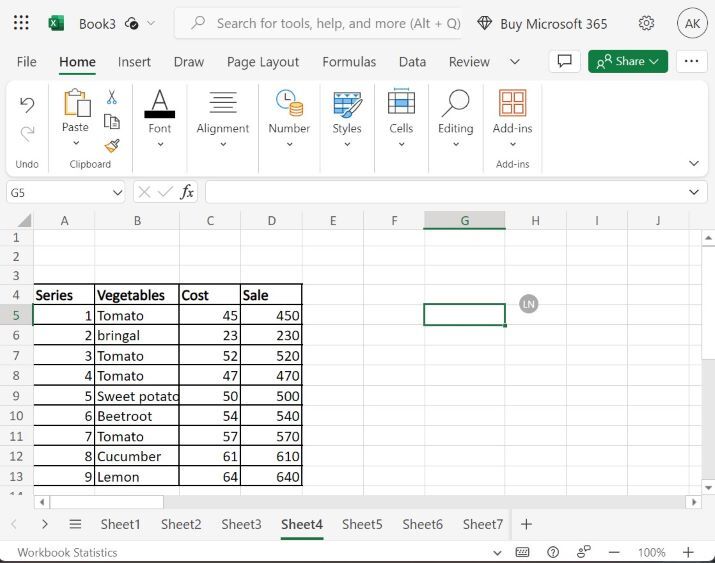Click the cloud saved status icon
This screenshot has height=563, width=715.
pos(132,23)
